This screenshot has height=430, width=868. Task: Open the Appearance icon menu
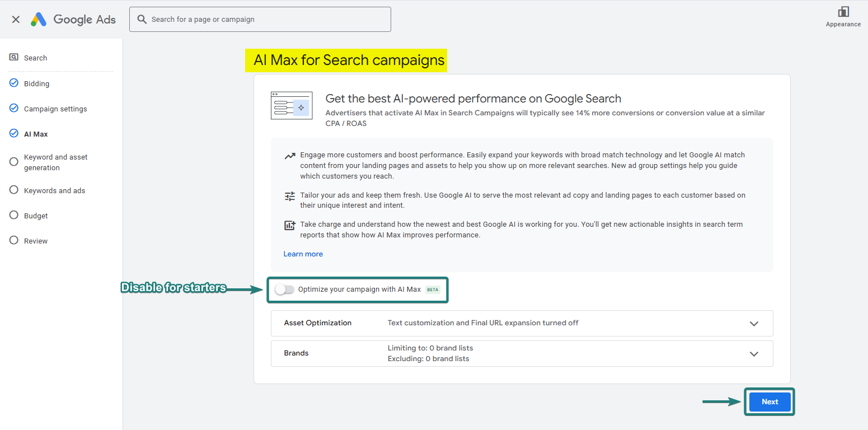tap(843, 12)
